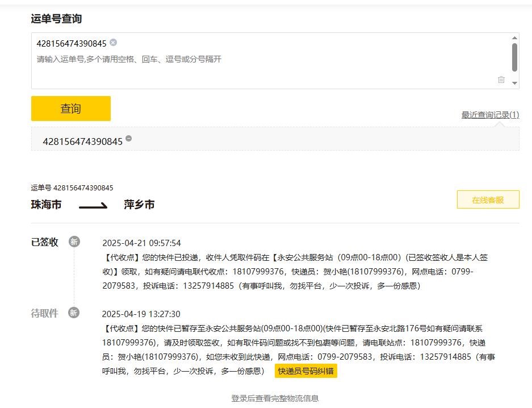Click the 新 badge beside 已签收
This screenshot has height=408, width=532.
[x=74, y=242]
